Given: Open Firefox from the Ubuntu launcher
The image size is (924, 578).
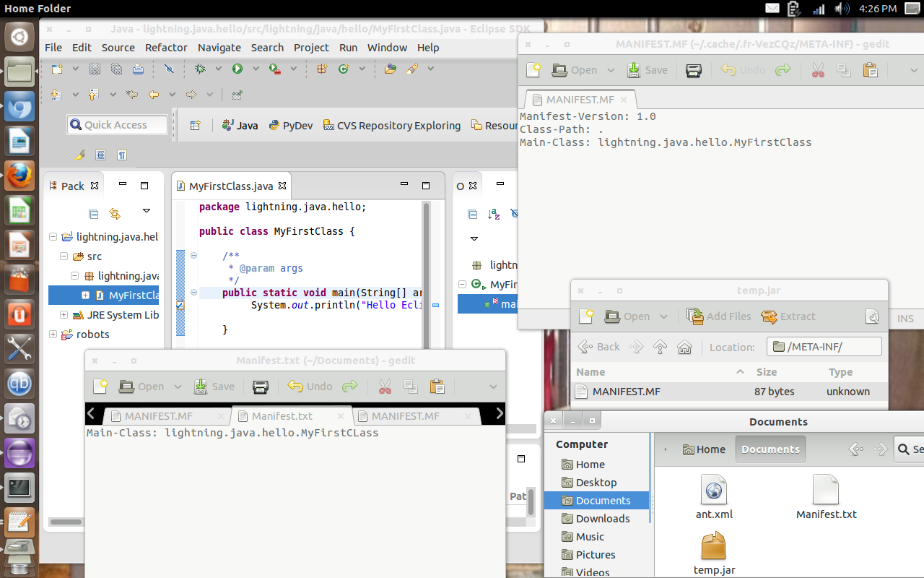Looking at the screenshot, I should point(19,176).
